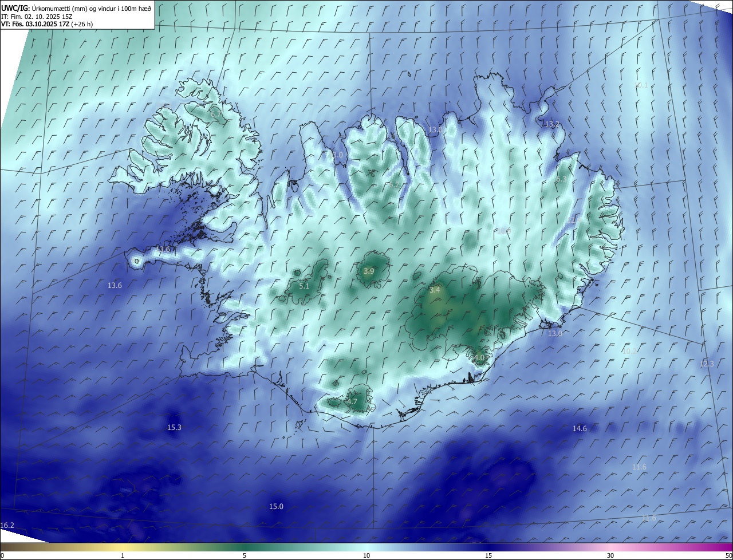Click the color scale tick label 50
This screenshot has width=733, height=560.
[x=728, y=556]
